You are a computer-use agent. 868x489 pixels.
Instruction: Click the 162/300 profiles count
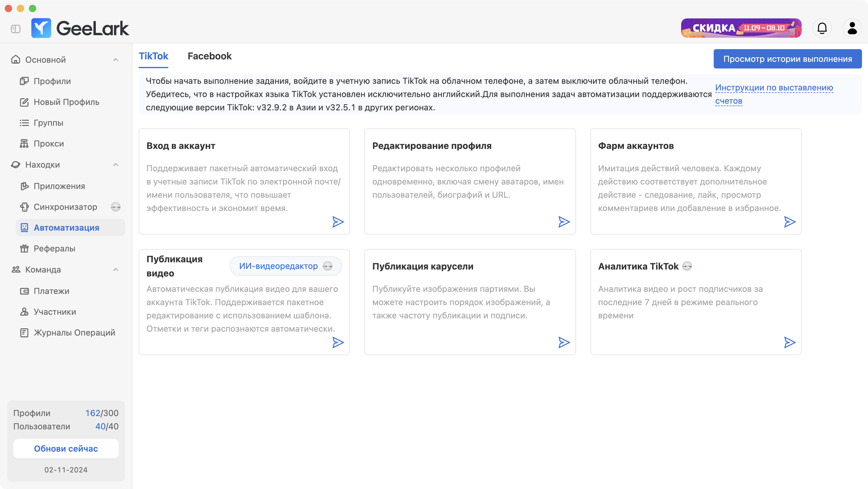[x=102, y=413]
